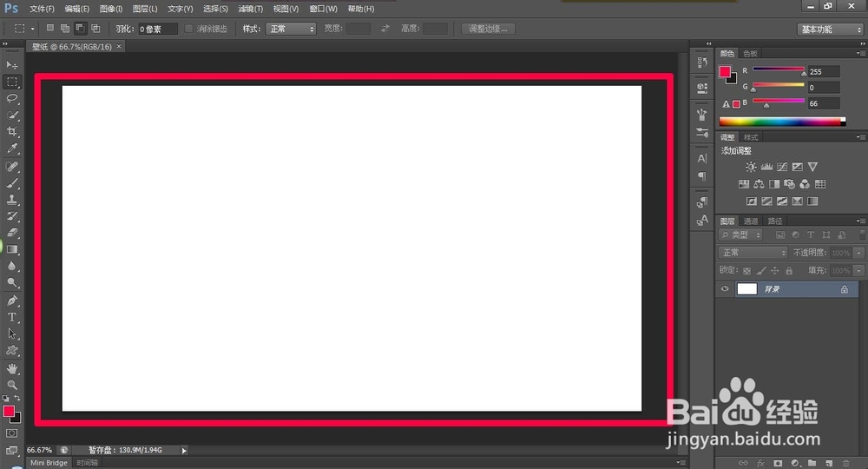Open the 样式 style dropdown

pyautogui.click(x=291, y=29)
